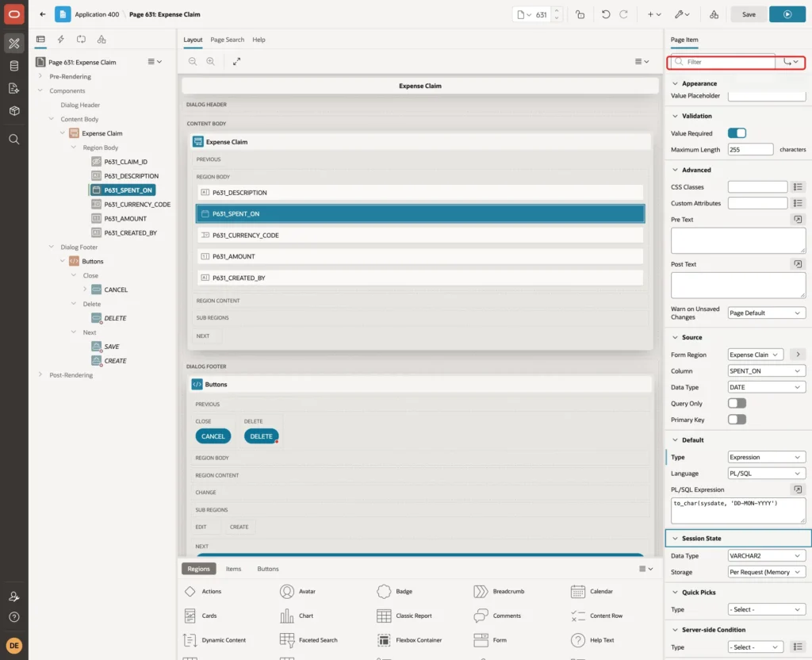Switch to the Page Search tab
The height and width of the screenshot is (660, 812).
227,40
